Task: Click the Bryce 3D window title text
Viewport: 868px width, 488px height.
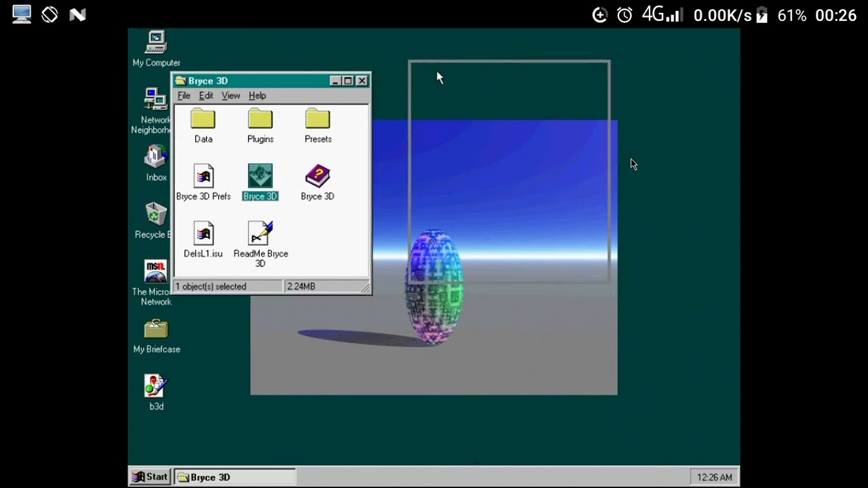Action: 208,81
